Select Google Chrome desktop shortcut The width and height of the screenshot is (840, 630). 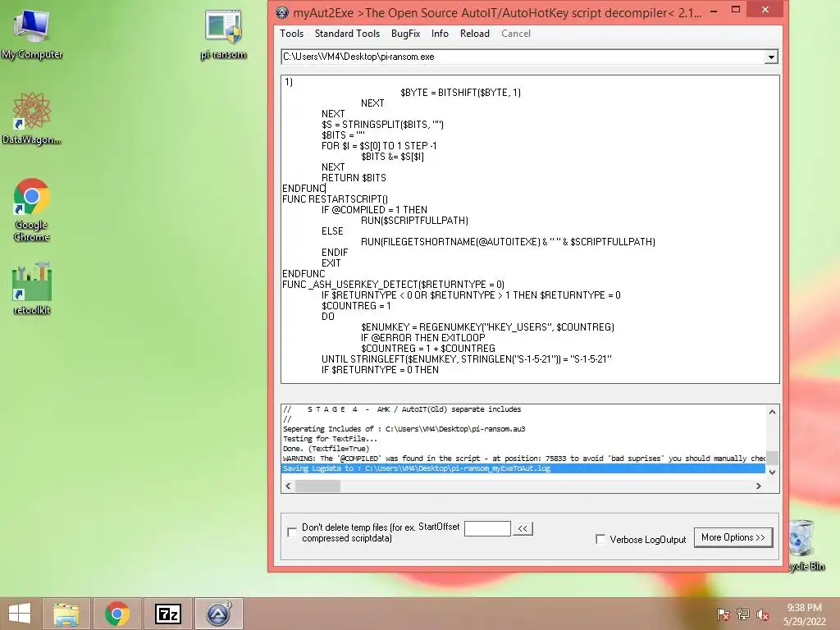pyautogui.click(x=32, y=210)
